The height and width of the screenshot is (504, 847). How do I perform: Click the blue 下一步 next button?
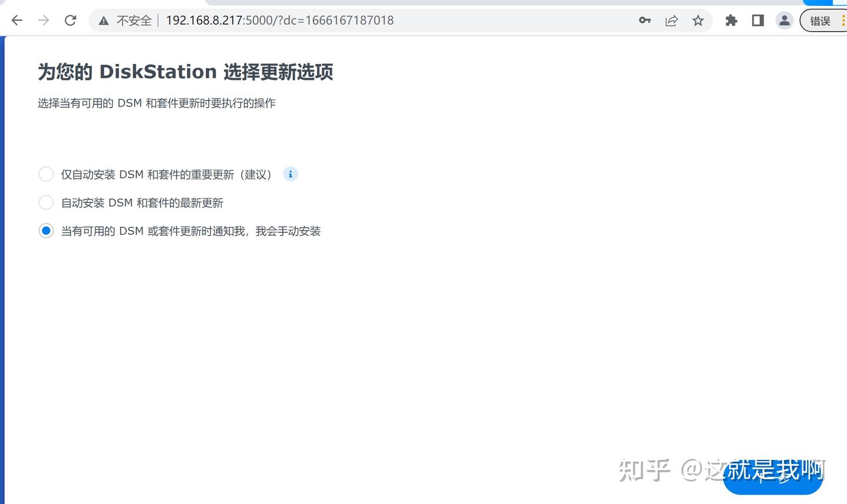[x=772, y=482]
